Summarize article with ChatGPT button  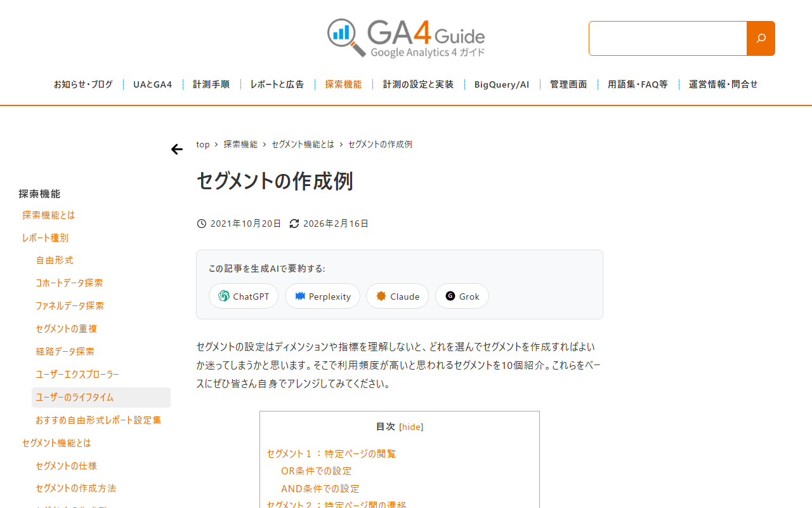(x=244, y=296)
